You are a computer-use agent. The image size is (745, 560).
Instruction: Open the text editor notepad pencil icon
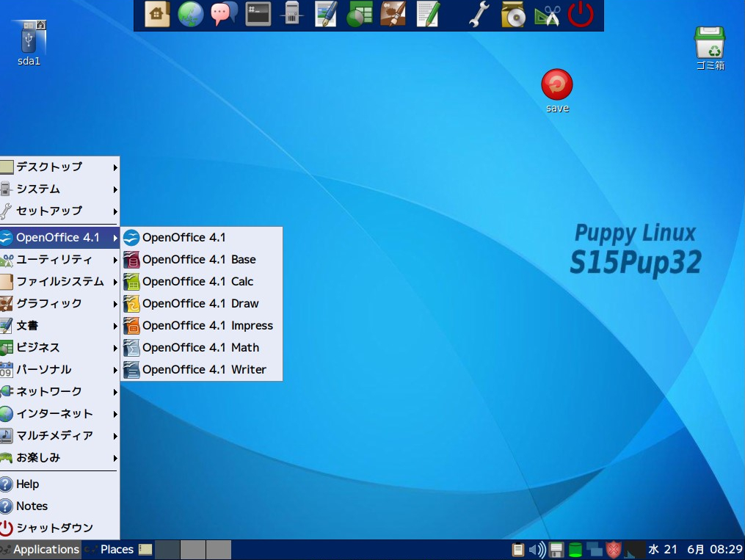click(x=427, y=14)
